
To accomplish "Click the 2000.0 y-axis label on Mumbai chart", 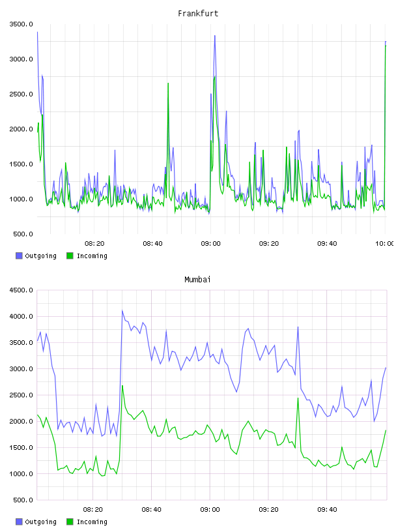I will [x=21, y=421].
